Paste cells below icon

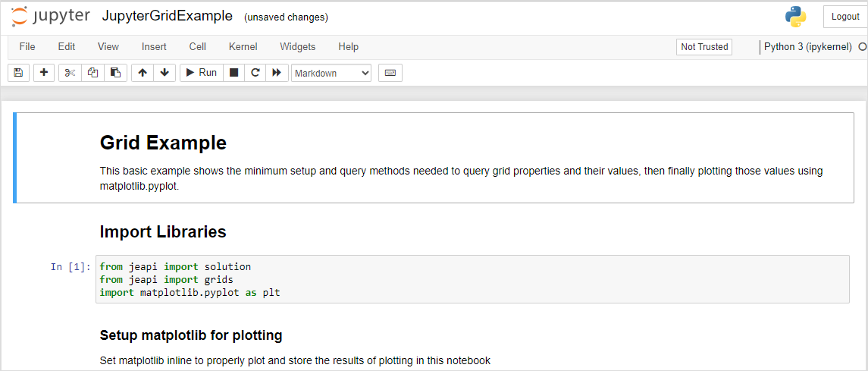click(115, 73)
